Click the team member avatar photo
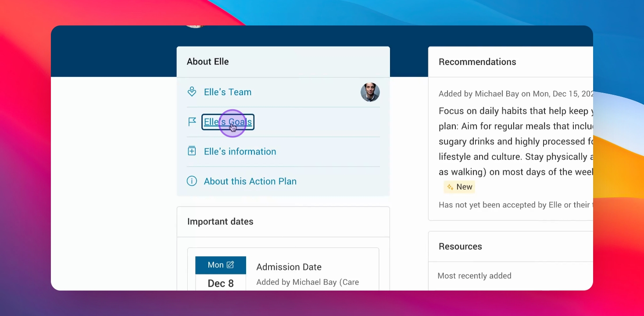 pyautogui.click(x=370, y=92)
